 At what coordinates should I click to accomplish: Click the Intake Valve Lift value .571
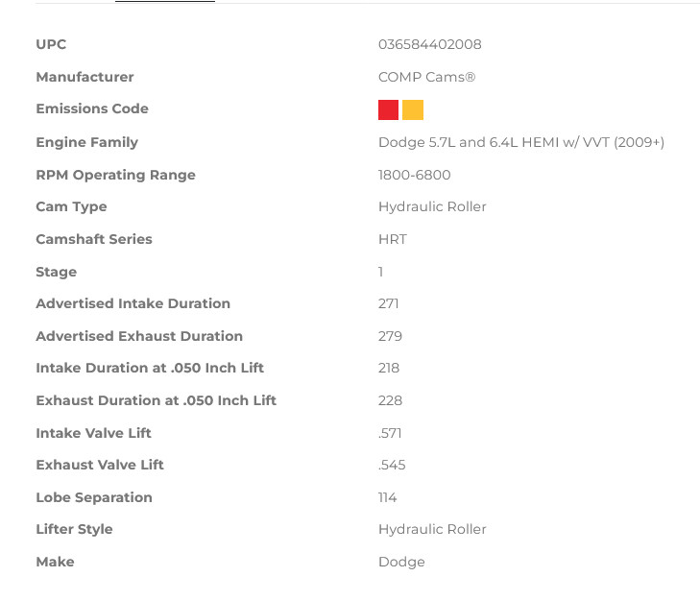click(x=390, y=433)
